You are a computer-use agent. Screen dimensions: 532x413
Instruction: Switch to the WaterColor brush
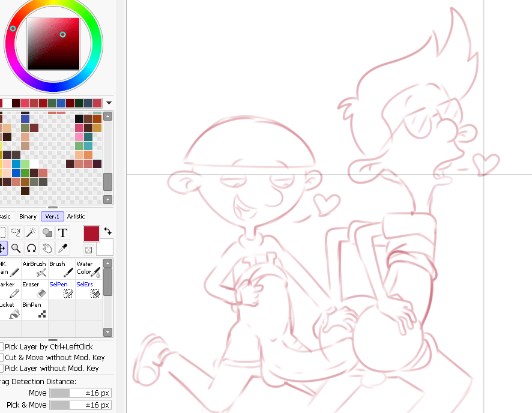[x=88, y=268]
